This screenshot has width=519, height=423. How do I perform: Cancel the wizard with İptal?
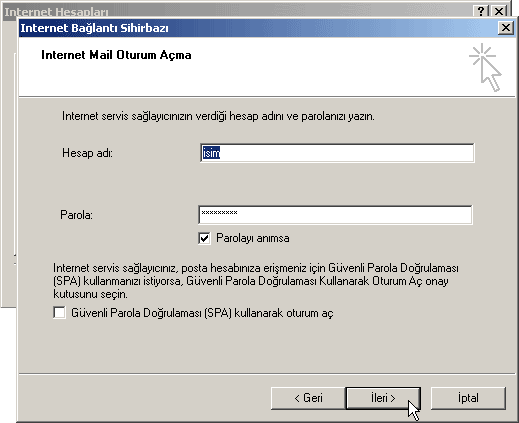[468, 398]
